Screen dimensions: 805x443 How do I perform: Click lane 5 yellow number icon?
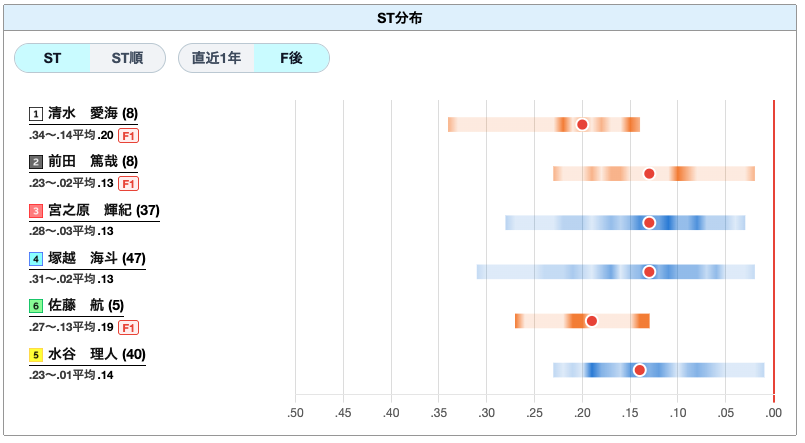click(x=35, y=355)
